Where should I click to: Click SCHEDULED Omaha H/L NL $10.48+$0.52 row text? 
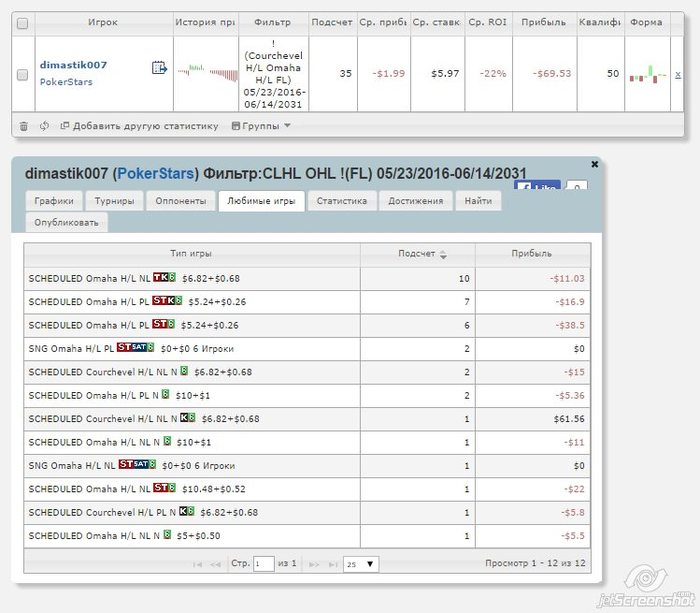click(x=137, y=489)
